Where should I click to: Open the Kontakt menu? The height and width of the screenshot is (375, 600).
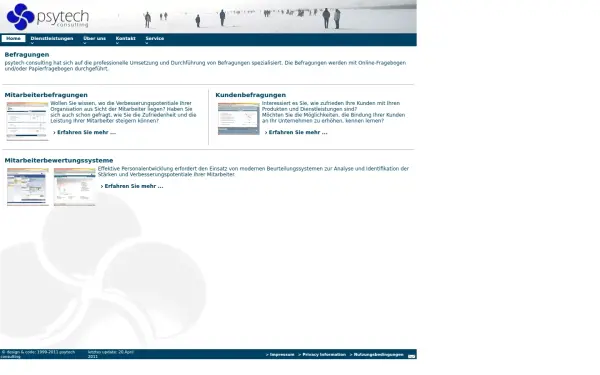[126, 39]
